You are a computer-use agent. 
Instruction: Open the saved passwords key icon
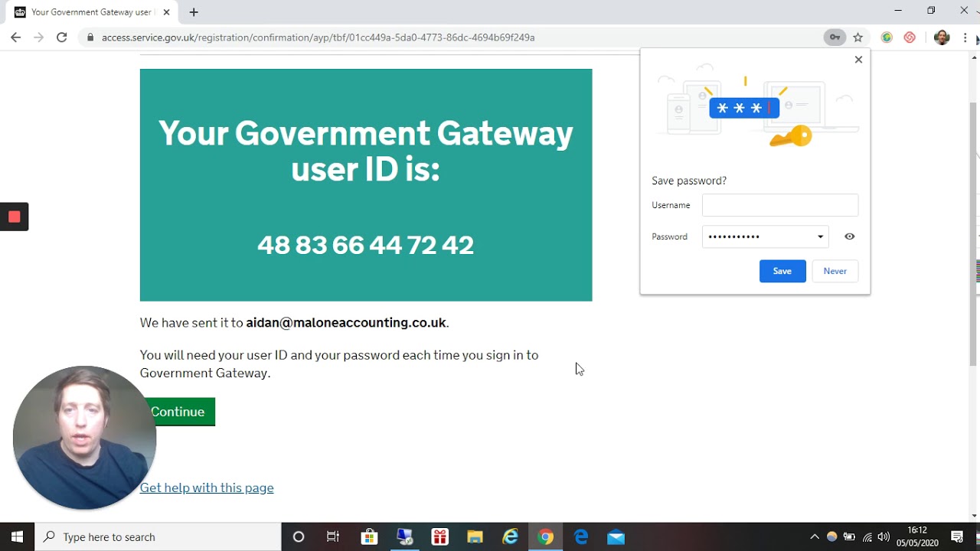point(835,37)
